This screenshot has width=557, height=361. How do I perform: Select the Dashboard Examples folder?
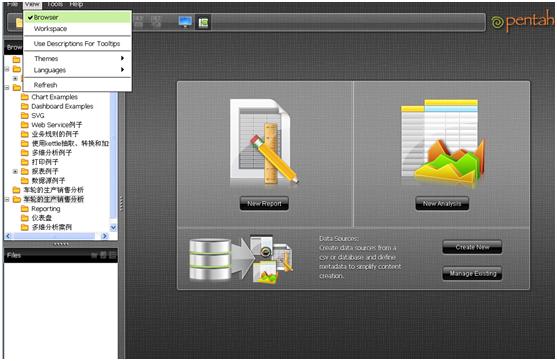(x=62, y=106)
